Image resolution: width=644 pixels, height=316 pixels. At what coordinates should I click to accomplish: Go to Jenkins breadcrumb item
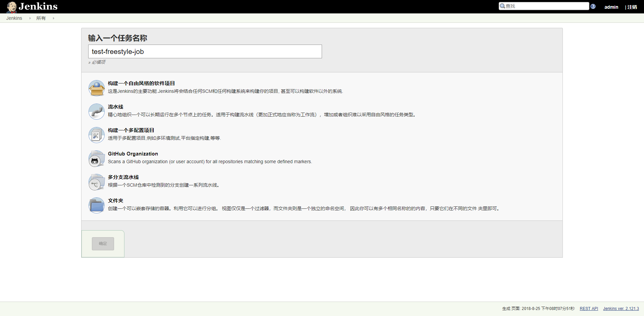(14, 18)
